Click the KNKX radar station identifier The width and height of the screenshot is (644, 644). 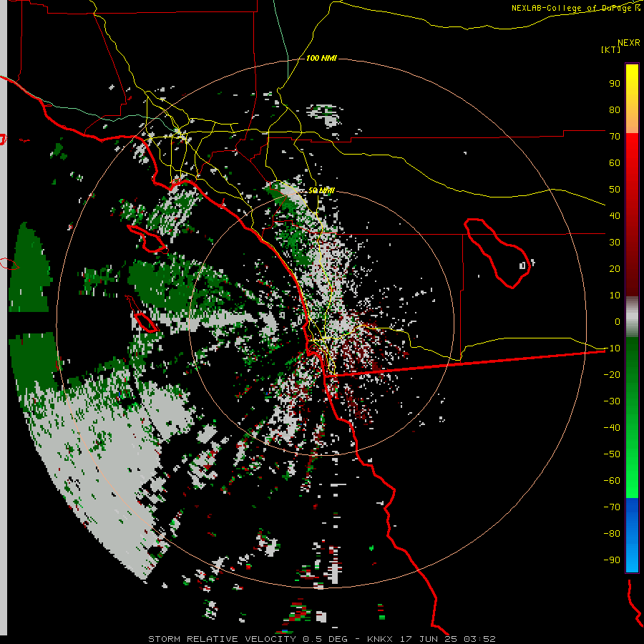(x=380, y=639)
